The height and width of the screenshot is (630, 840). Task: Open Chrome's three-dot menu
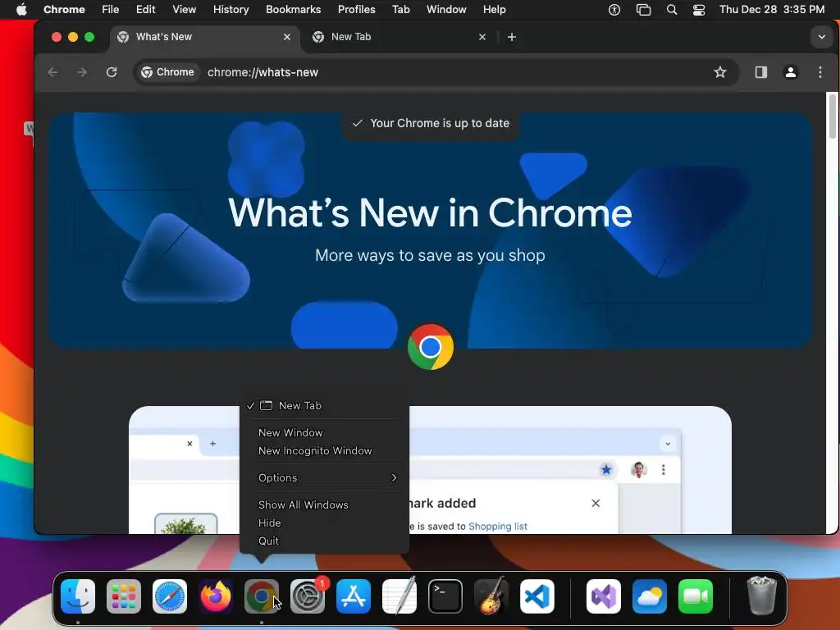pyautogui.click(x=819, y=72)
